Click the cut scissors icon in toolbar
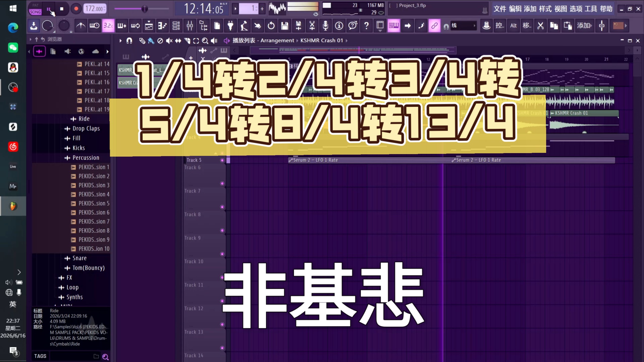 [x=540, y=25]
